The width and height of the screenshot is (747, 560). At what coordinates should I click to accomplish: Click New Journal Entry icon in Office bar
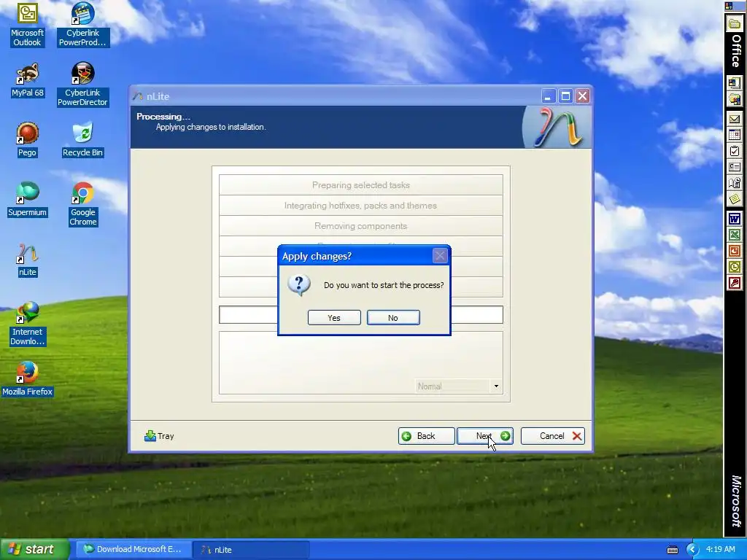tap(735, 183)
